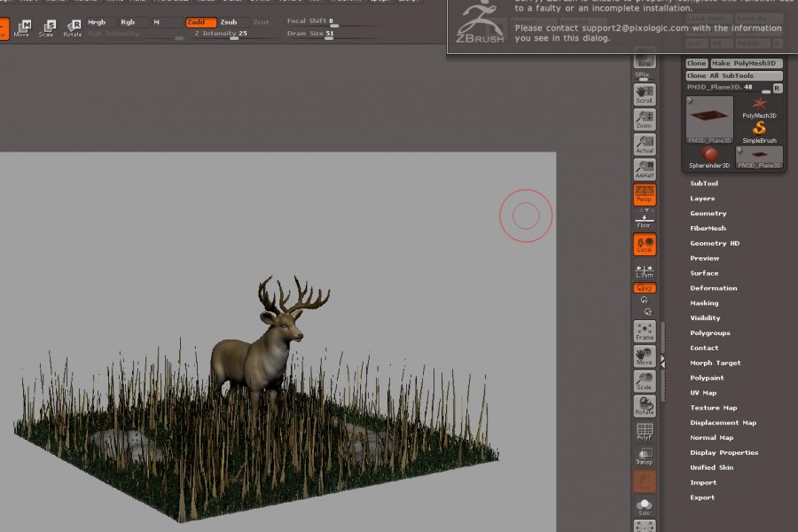This screenshot has width=798, height=532.
Task: Toggle Persp perspective mode
Action: point(645,194)
